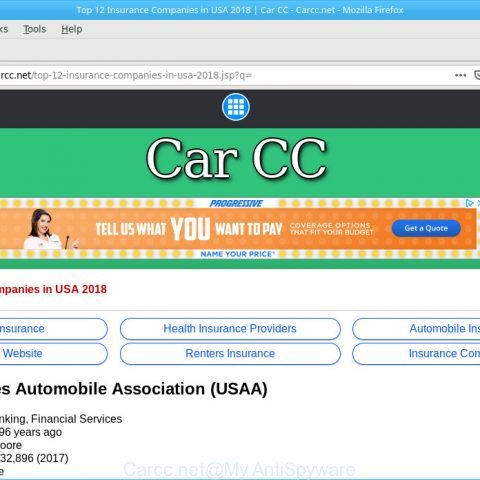Open the Help menu
The width and height of the screenshot is (480, 480).
pyautogui.click(x=72, y=29)
